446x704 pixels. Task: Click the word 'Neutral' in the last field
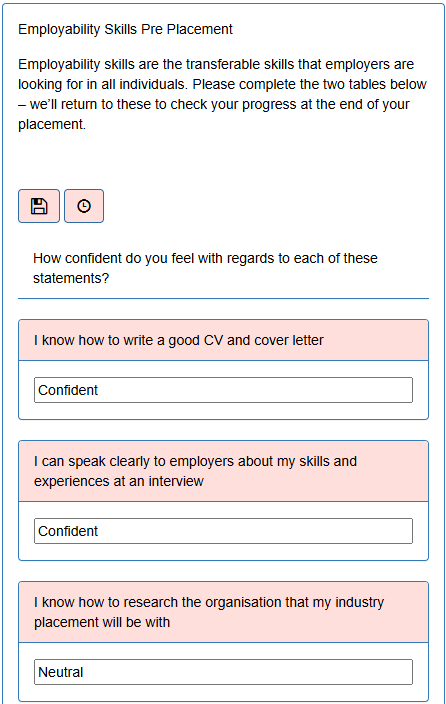61,672
